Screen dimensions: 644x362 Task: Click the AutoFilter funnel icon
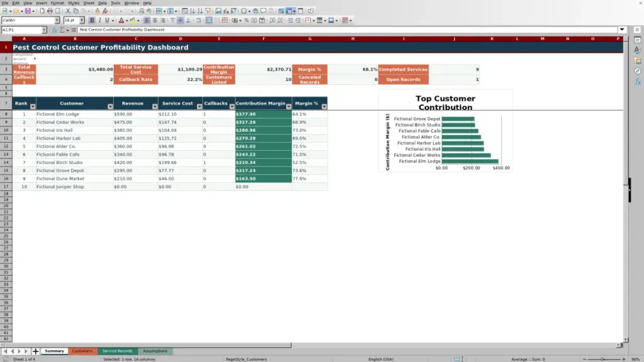(x=208, y=11)
